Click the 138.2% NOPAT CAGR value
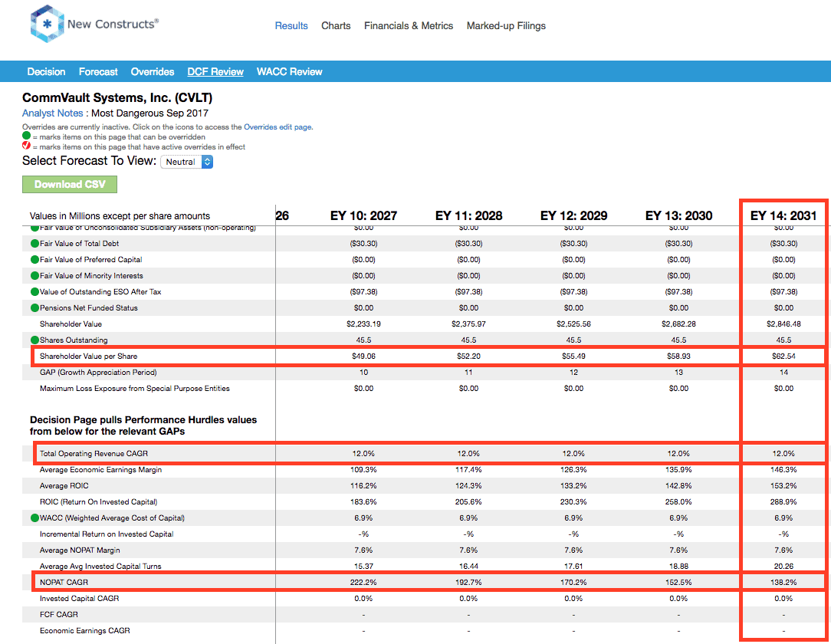The height and width of the screenshot is (644, 831). tap(783, 582)
